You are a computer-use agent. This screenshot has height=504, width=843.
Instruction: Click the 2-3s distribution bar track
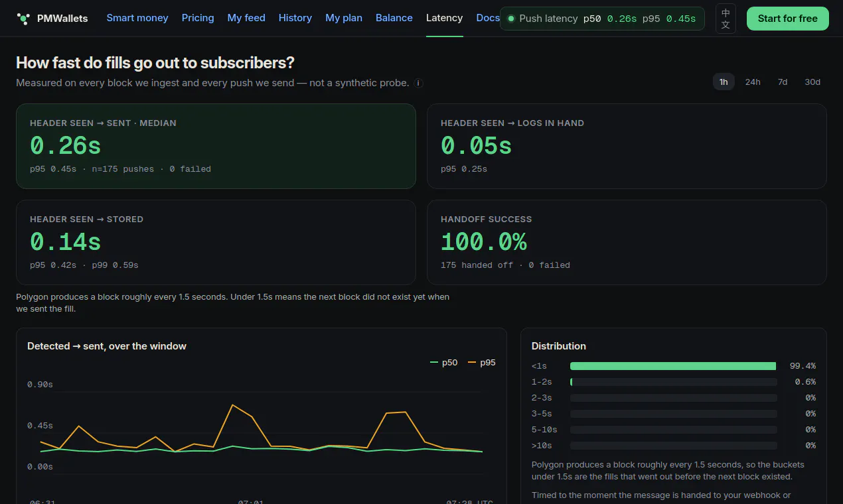click(x=673, y=398)
